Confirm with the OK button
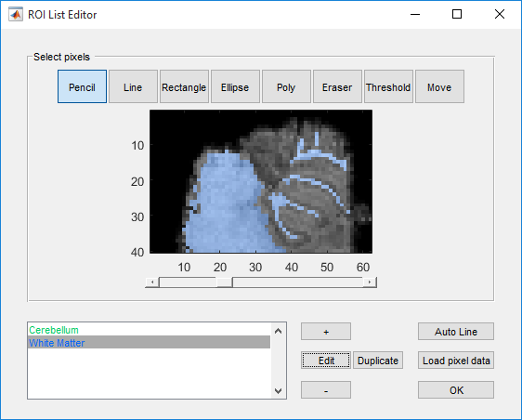Screen dimensions: 522x420 coord(456,389)
